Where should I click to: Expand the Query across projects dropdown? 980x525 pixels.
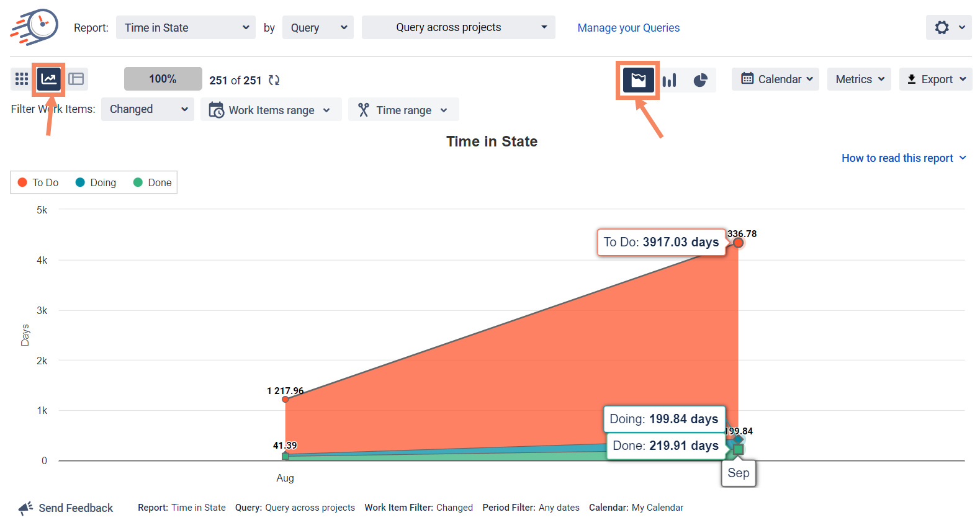coord(458,27)
